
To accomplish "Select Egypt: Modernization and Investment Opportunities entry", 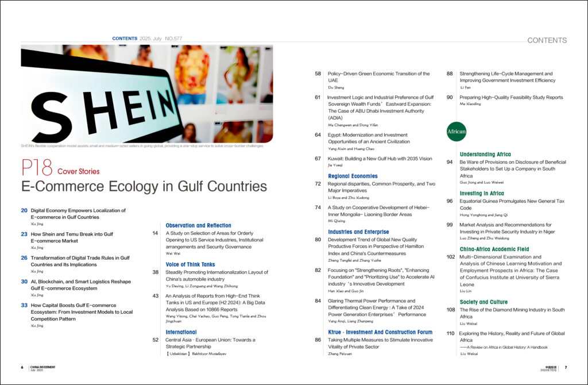I will (369, 138).
